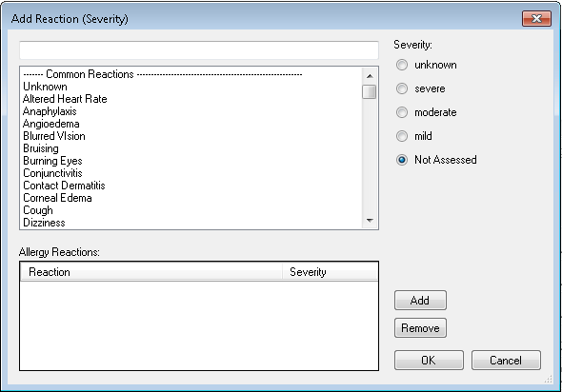Choose Dizziness reaction item

coord(44,223)
